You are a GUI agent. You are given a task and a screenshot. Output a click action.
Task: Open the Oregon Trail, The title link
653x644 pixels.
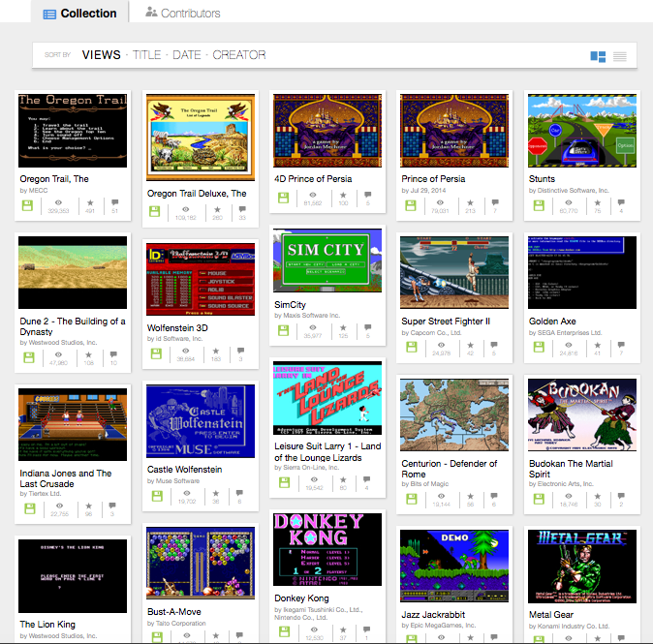[54, 179]
